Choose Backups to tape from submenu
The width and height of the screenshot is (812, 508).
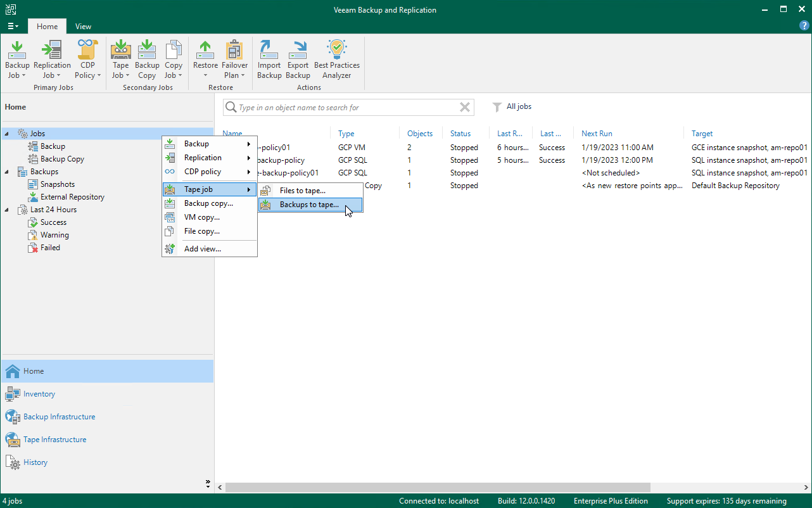click(309, 205)
